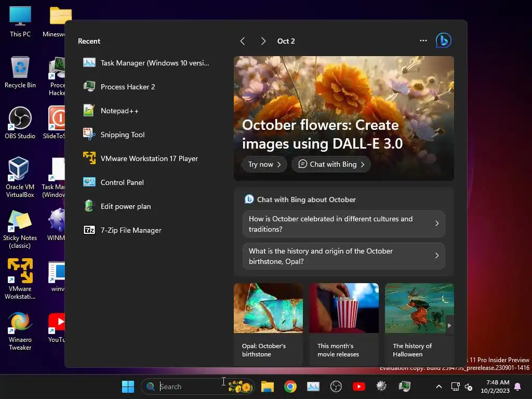Open YouTube app on the taskbar
The height and width of the screenshot is (399, 532).
[358, 387]
